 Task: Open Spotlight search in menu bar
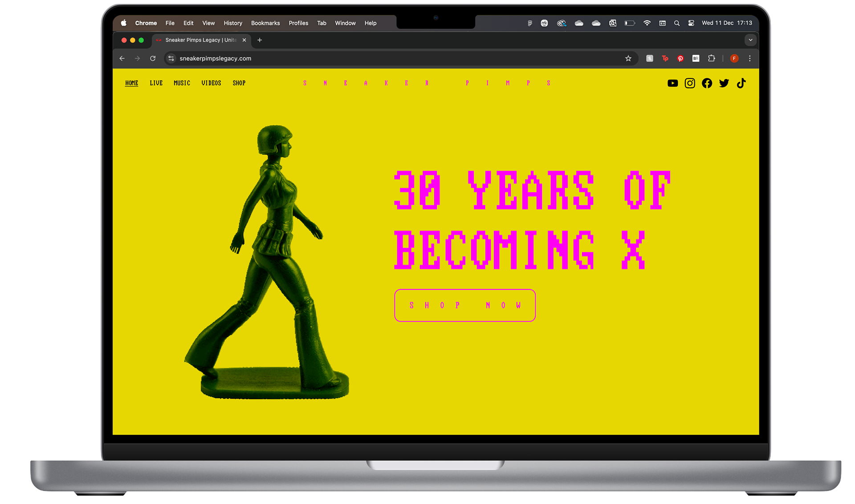[677, 23]
